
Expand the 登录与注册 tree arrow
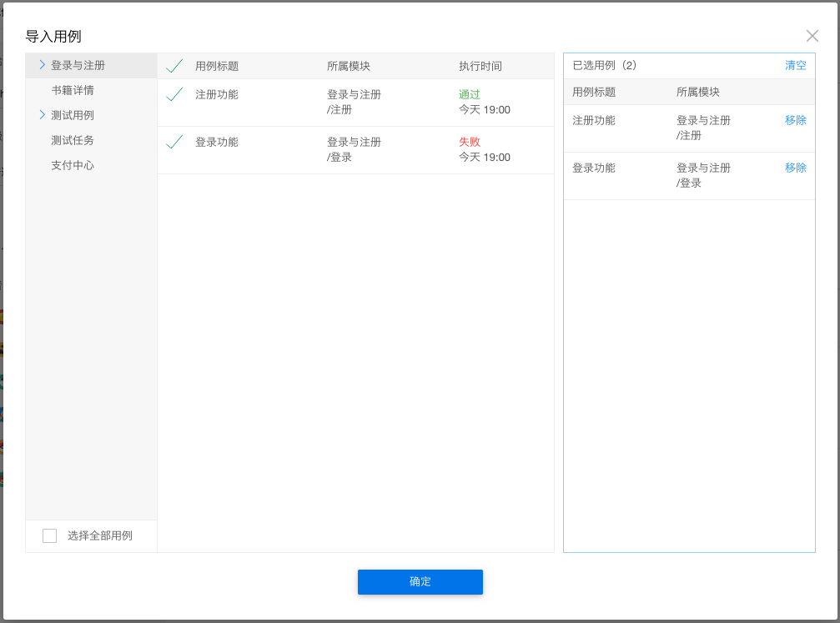42,65
